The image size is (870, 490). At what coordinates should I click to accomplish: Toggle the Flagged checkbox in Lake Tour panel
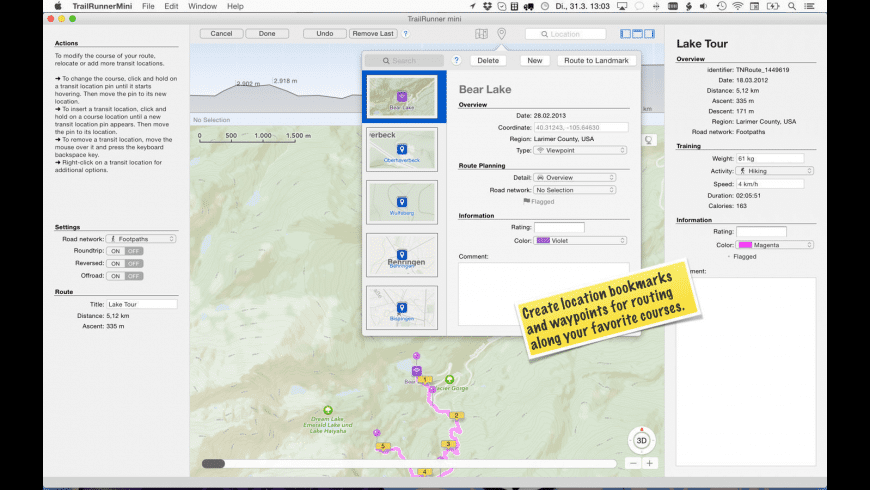coord(741,257)
